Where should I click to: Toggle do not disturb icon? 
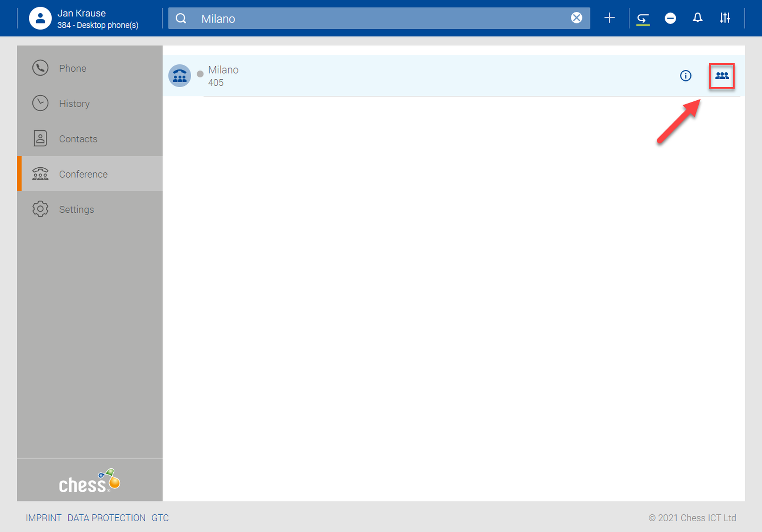click(x=670, y=18)
